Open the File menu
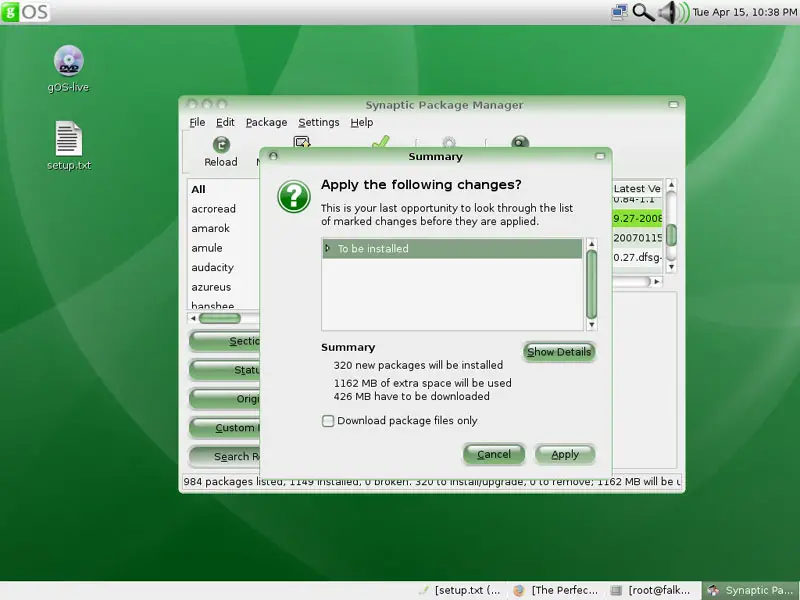 point(197,122)
